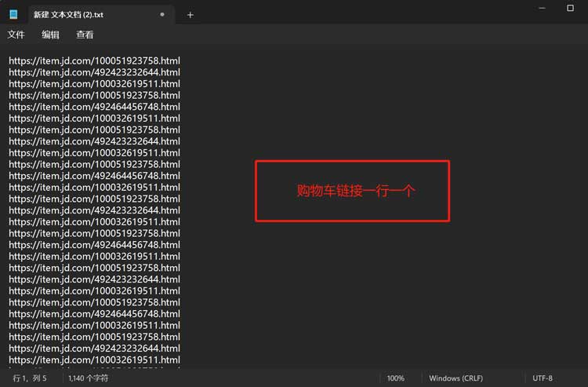Maximize the Notepad window
Screen dimensions: 588x387
(x=570, y=8)
